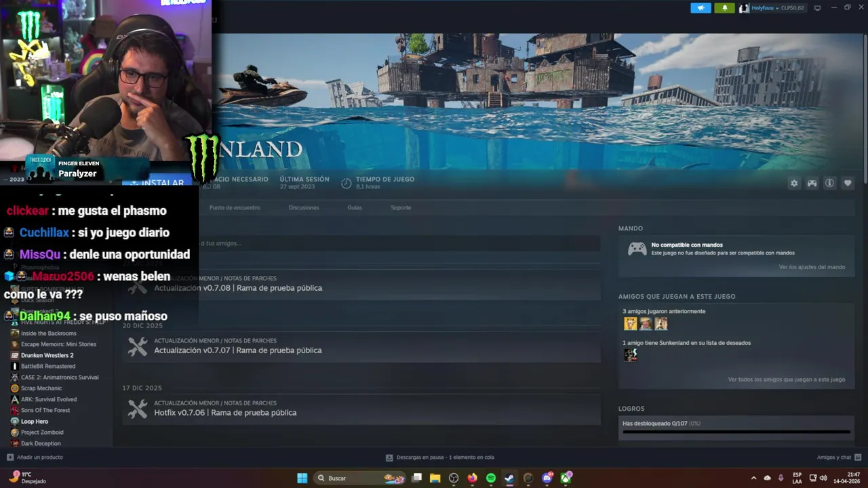Select Drunken Wrestlers 2 in library
Screen dimensions: 868x488
point(47,355)
